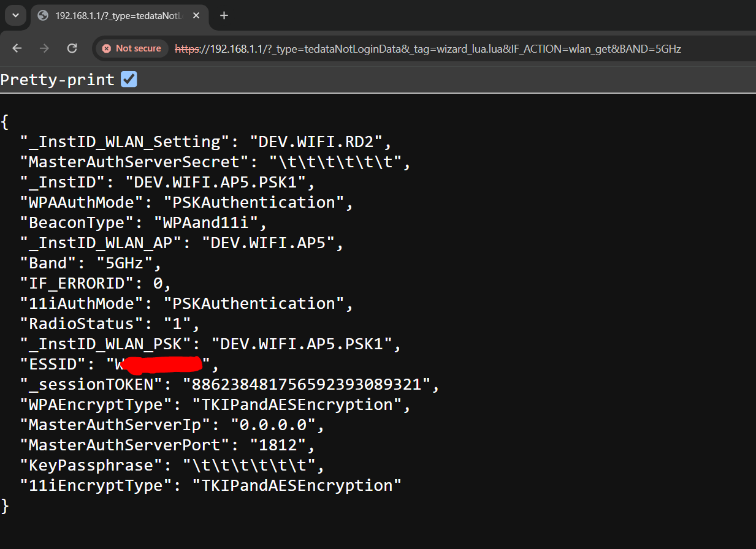756x549 pixels.
Task: Reload the page with the refresh icon
Action: (x=72, y=48)
